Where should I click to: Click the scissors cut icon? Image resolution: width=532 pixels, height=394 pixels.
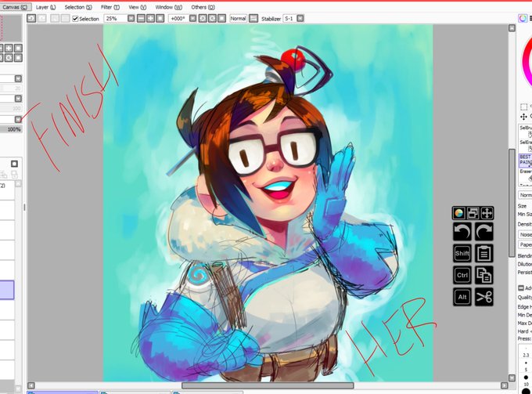(x=483, y=297)
